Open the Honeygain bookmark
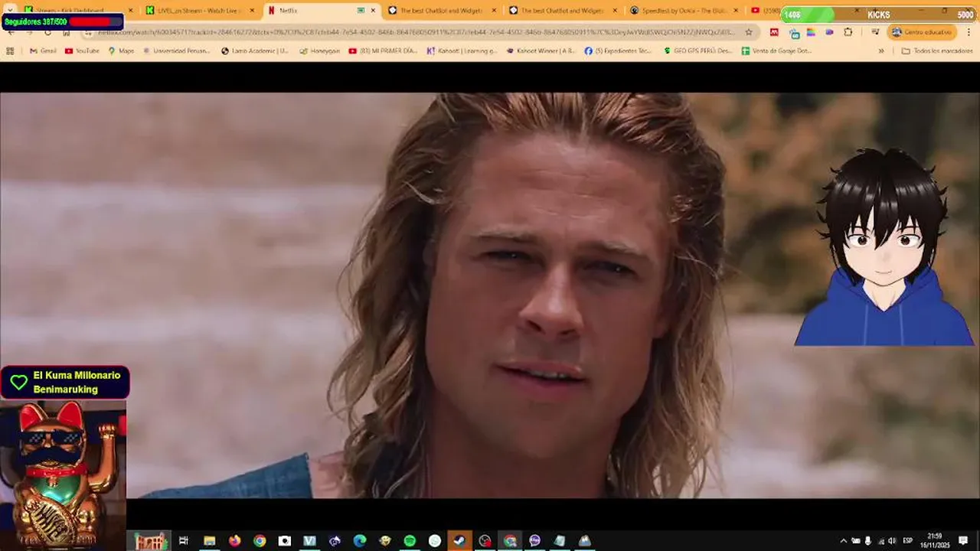This screenshot has height=551, width=980. (x=318, y=51)
